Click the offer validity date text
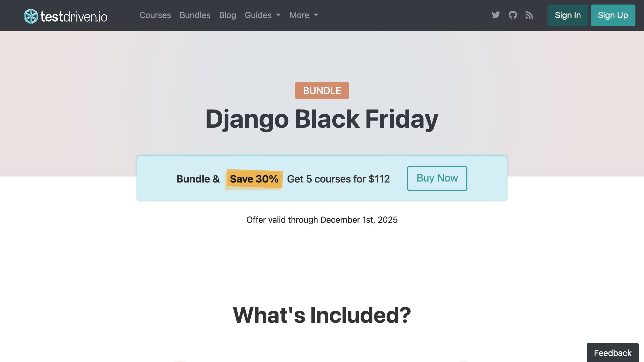Image resolution: width=644 pixels, height=362 pixels. point(322,219)
